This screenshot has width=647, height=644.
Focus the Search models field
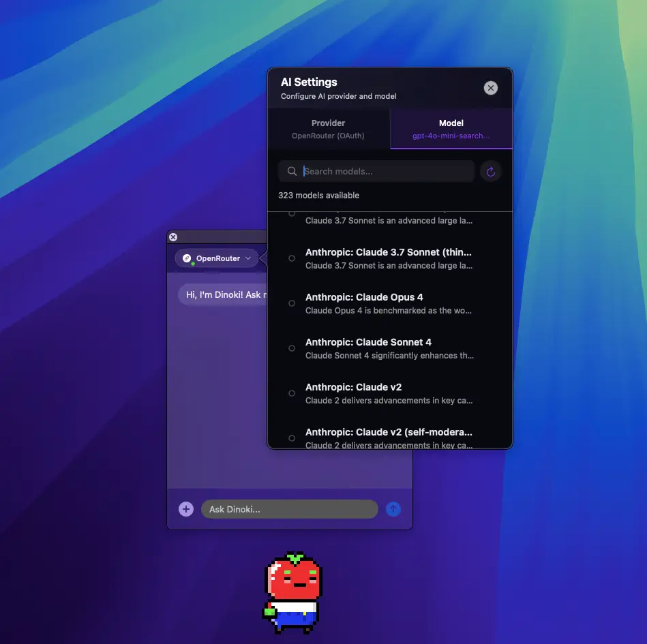385,172
